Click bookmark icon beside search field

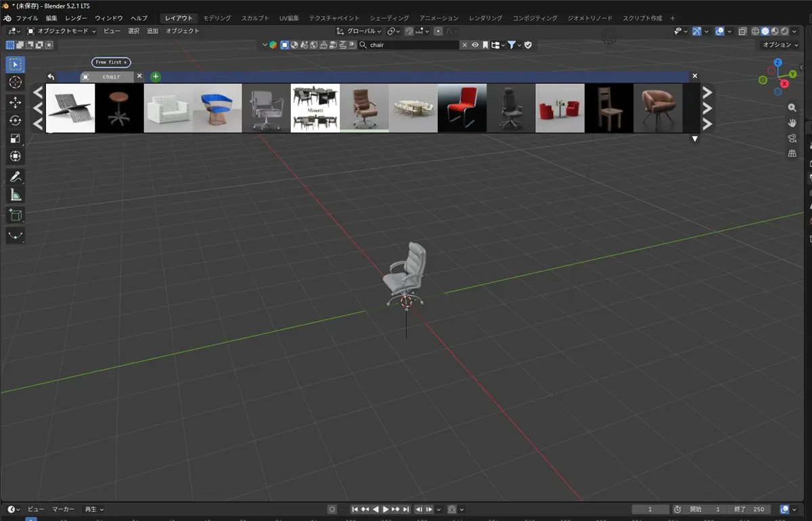485,45
